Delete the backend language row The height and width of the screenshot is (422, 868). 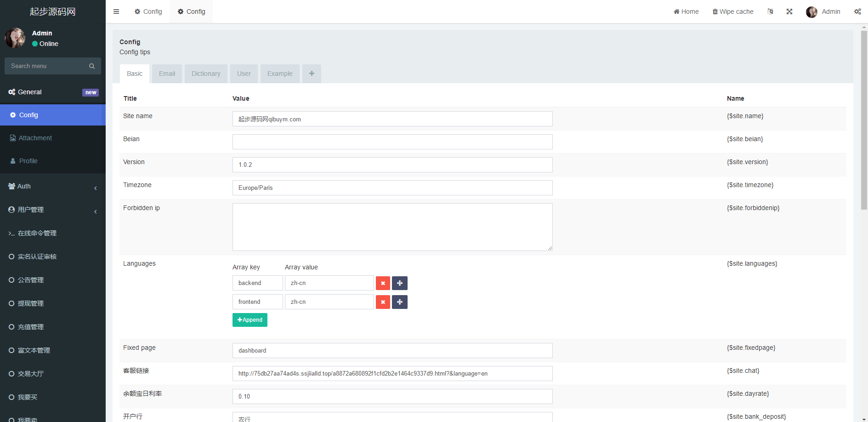[x=383, y=283]
